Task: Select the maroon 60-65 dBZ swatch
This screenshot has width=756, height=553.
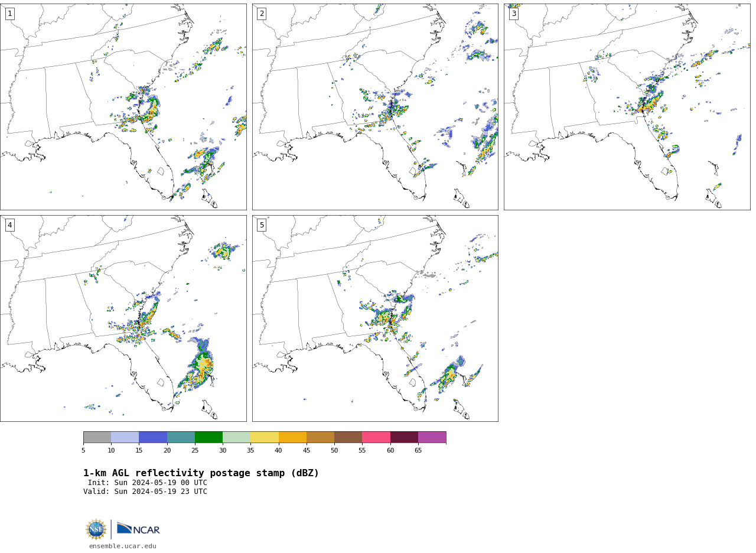Action: 404,437
